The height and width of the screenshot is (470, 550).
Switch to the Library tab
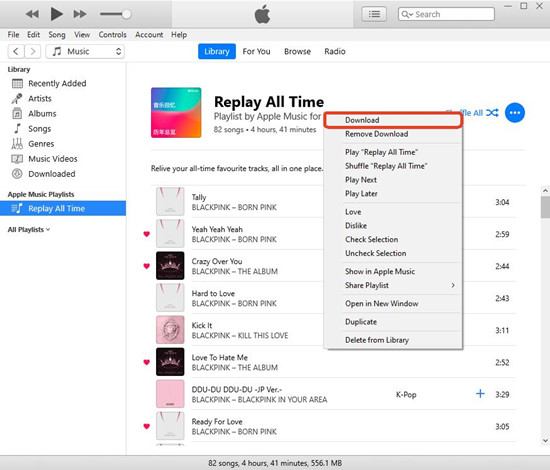pos(217,52)
